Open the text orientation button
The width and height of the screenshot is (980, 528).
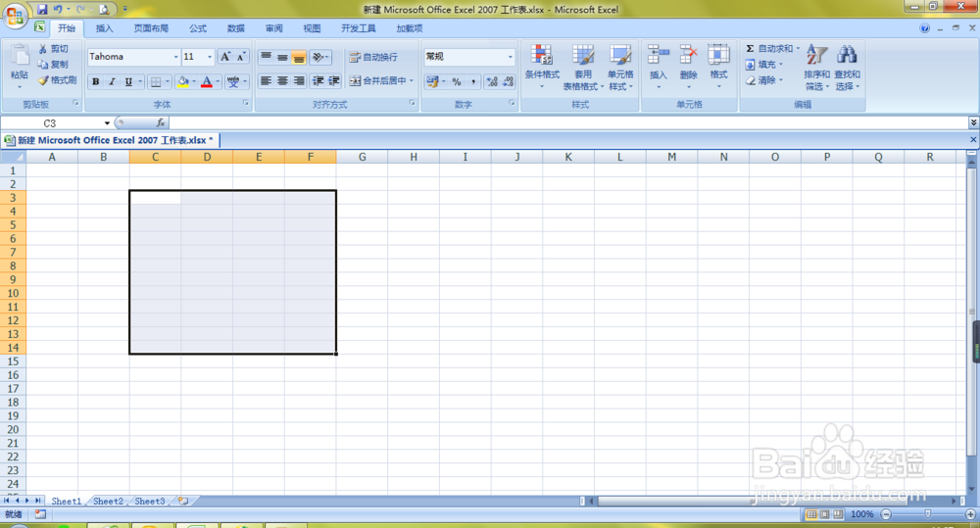[x=320, y=57]
